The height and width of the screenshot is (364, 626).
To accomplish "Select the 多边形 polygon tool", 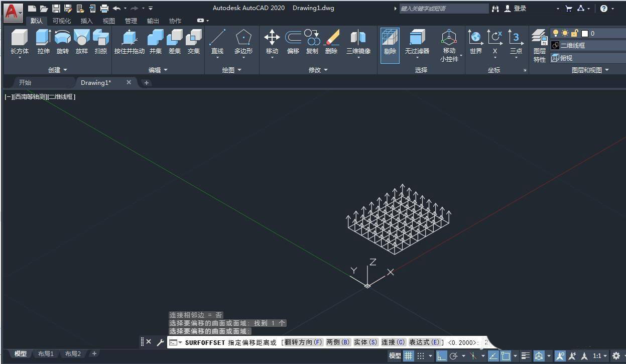I will click(x=243, y=42).
